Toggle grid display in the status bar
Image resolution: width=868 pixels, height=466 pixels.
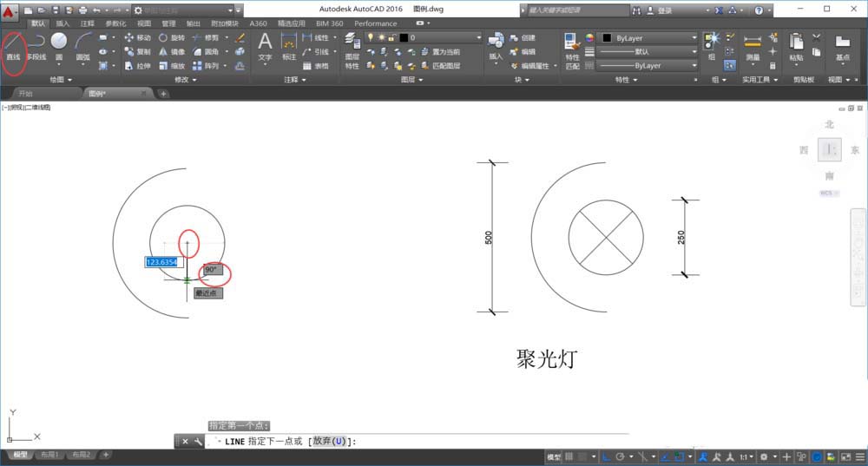(570, 456)
